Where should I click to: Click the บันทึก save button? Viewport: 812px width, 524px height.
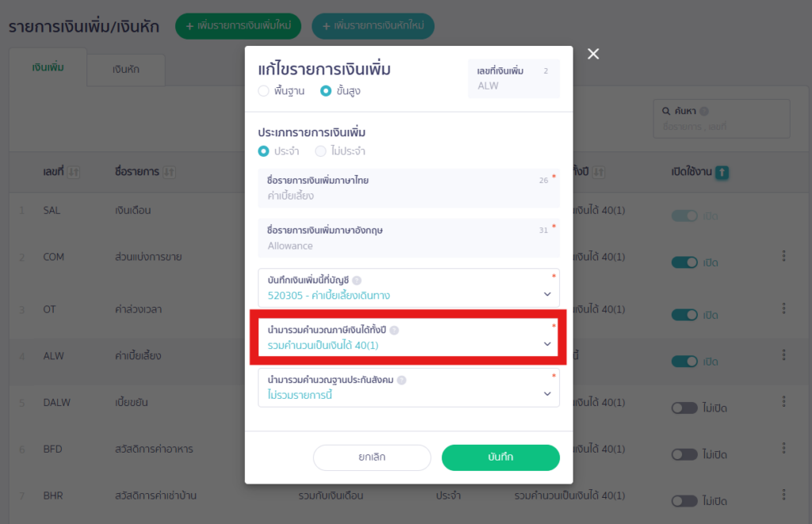click(x=500, y=457)
